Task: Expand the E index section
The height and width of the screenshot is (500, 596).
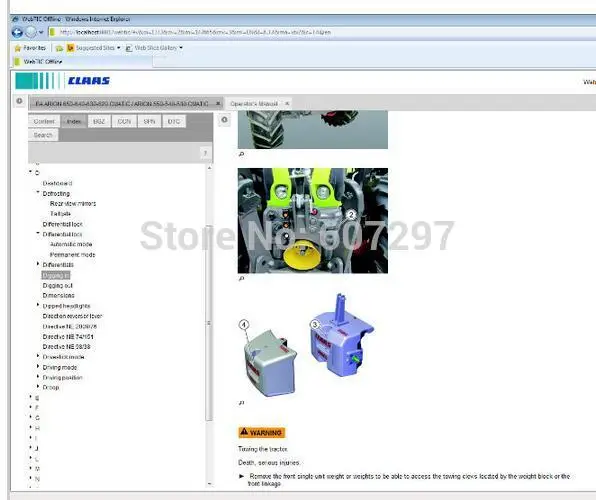Action: tap(30, 397)
